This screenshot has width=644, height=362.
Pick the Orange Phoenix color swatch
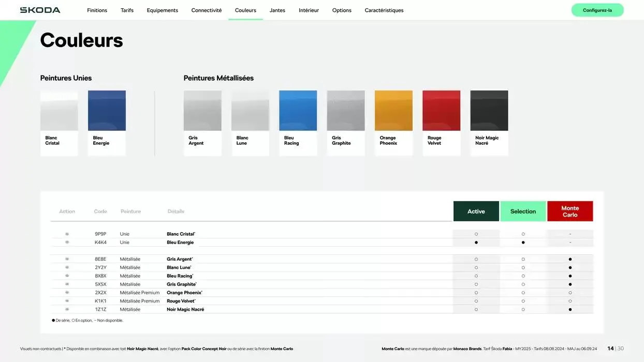pyautogui.click(x=393, y=111)
